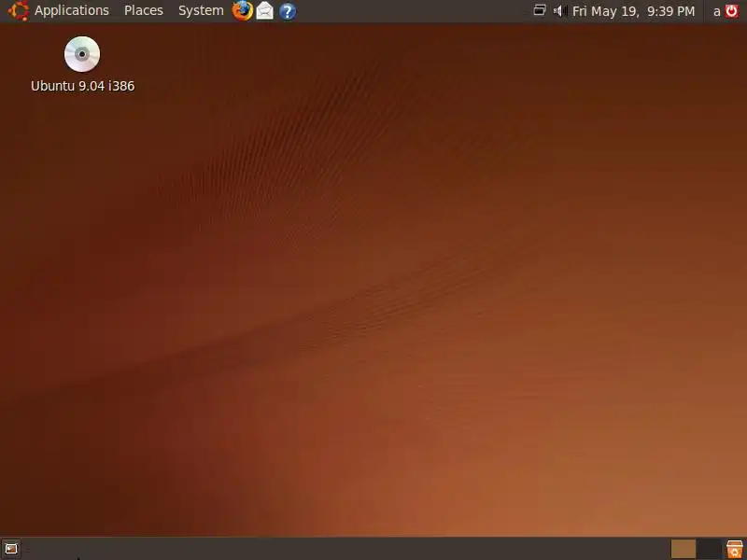Open the Evolution mail launcher
This screenshot has width=747, height=560.
[x=265, y=10]
